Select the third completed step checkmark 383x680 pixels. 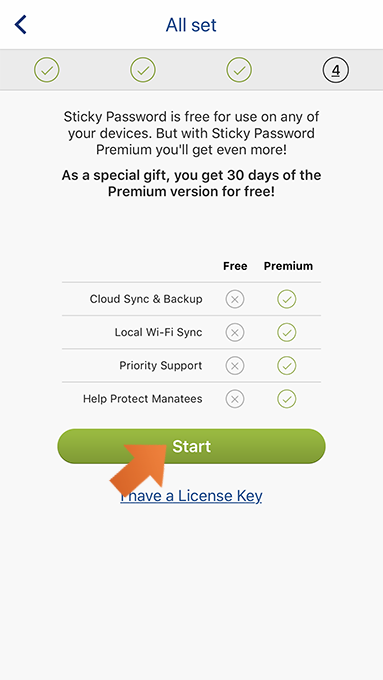point(239,70)
